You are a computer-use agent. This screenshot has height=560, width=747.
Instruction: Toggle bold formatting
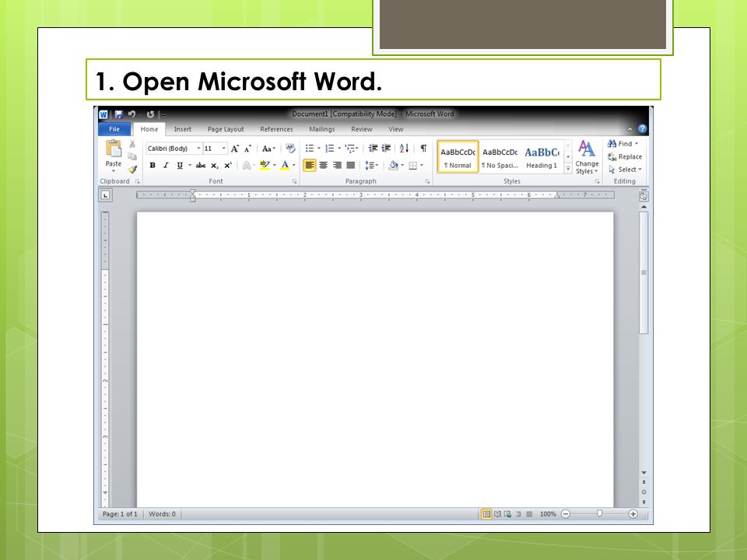click(153, 165)
